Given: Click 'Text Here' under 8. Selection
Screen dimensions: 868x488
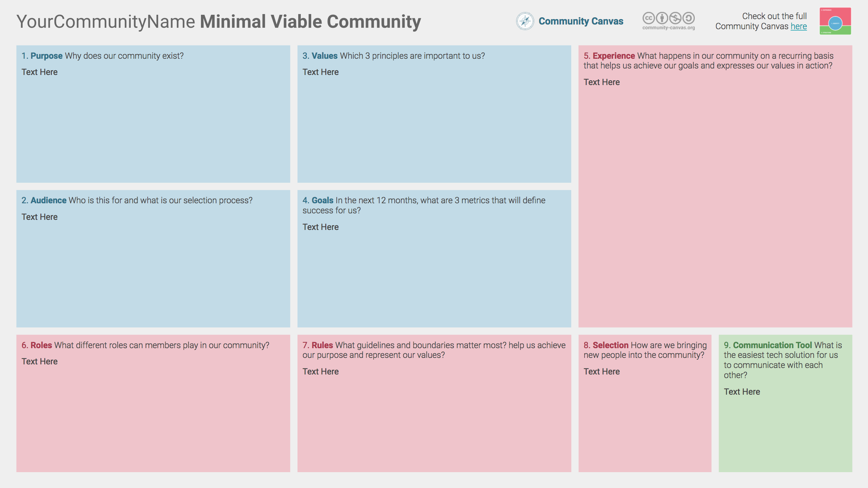Looking at the screenshot, I should tap(601, 372).
